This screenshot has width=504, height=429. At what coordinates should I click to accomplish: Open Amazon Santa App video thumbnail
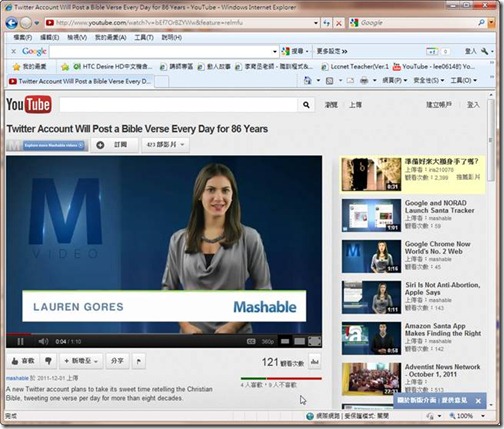pyautogui.click(x=371, y=338)
